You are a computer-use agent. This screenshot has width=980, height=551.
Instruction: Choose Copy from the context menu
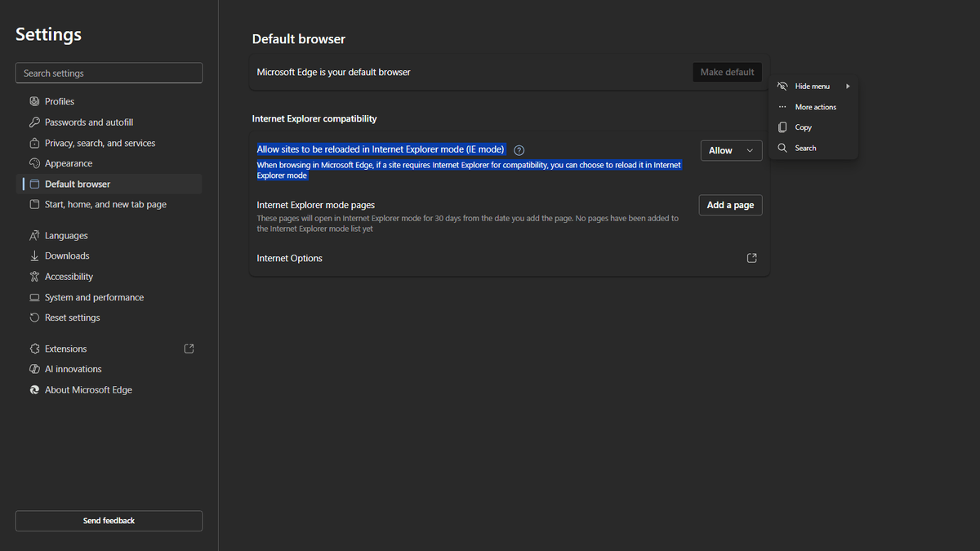(803, 127)
